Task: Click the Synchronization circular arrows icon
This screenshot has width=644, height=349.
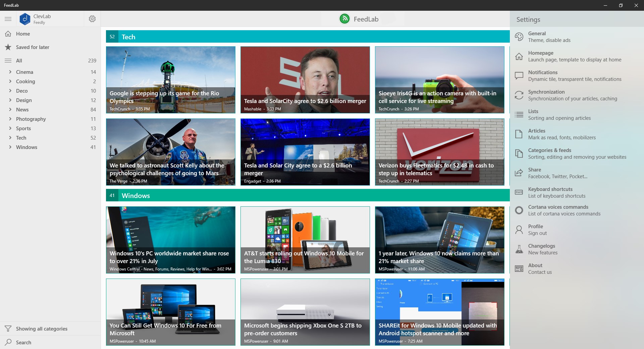Action: point(519,95)
